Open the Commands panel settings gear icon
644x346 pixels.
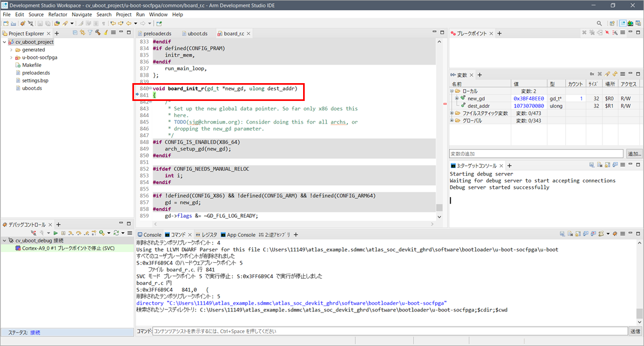615,234
